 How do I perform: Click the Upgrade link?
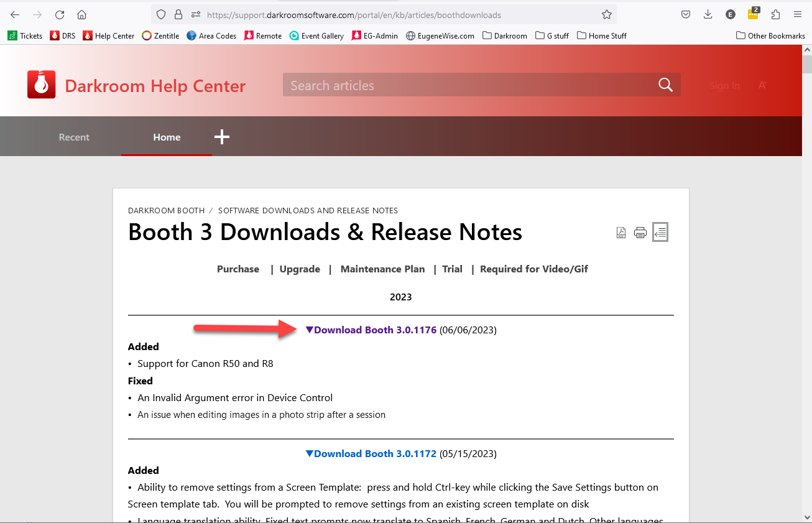tap(300, 269)
